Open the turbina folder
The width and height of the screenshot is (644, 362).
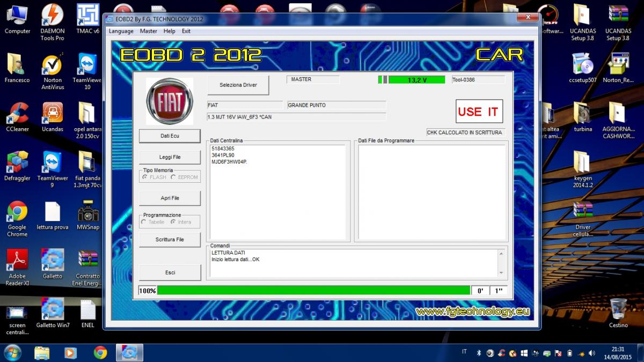point(583,117)
